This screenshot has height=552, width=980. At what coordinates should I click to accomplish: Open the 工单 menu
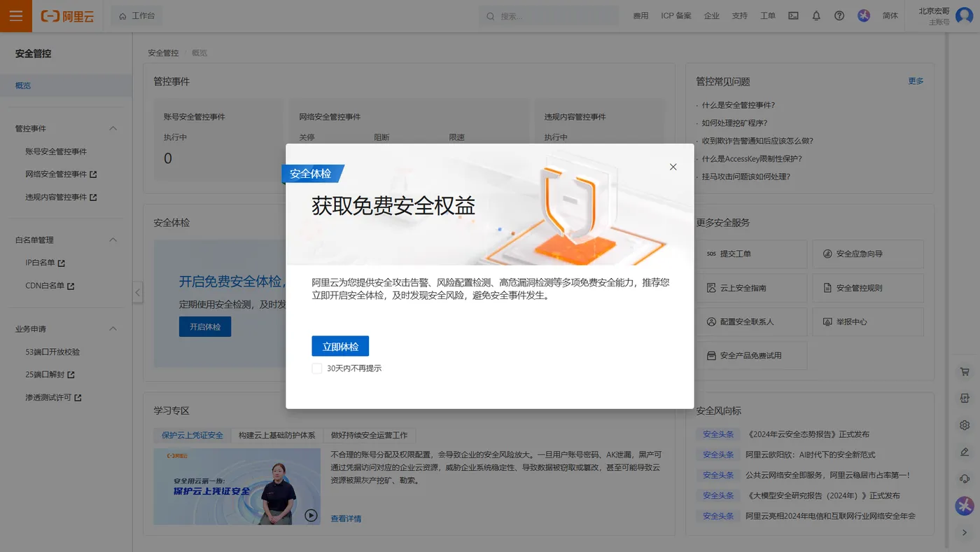tap(768, 16)
